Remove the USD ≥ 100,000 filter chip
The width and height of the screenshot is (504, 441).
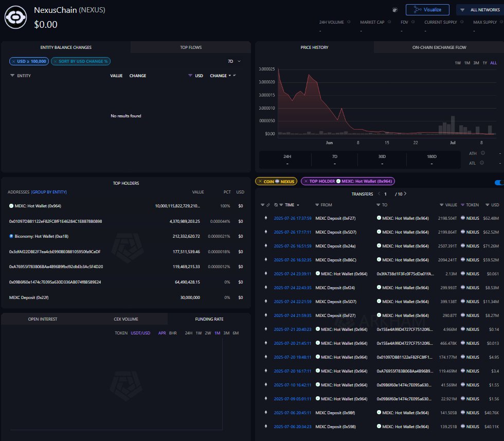13,61
